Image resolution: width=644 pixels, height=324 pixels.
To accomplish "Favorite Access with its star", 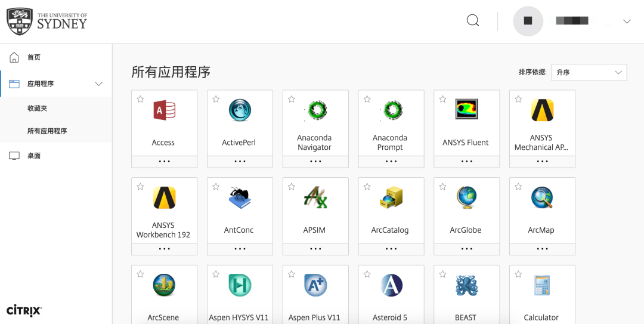I will tap(141, 99).
